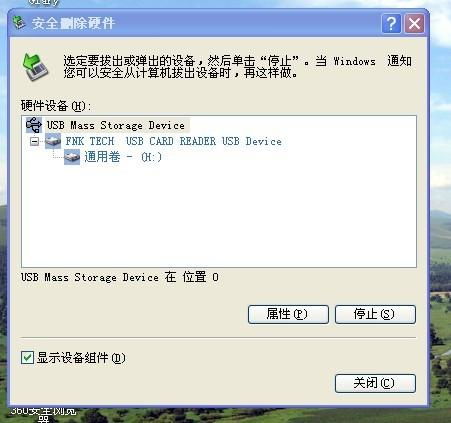Close the 安全删除硬件 dialog with the X button
Screen dimensions: 451x423
414,23
